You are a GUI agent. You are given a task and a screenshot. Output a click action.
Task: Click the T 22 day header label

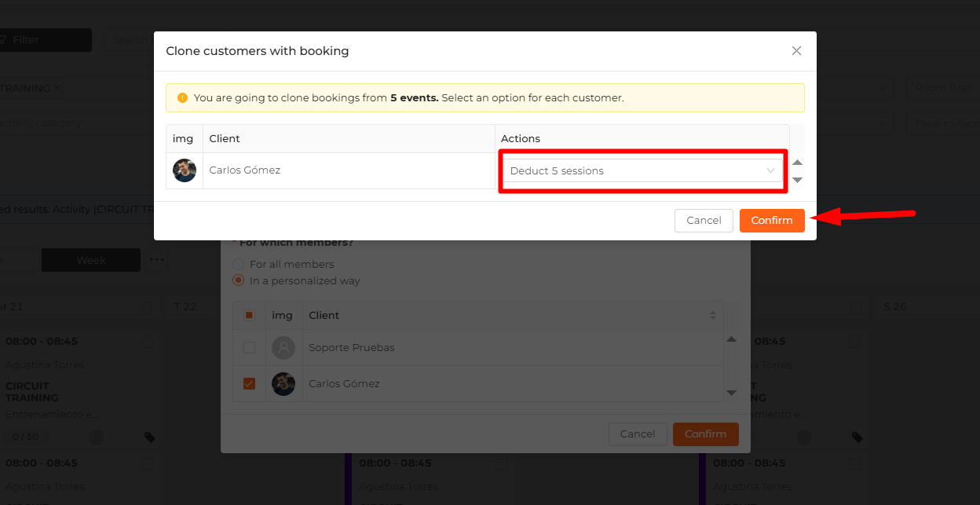click(x=185, y=307)
